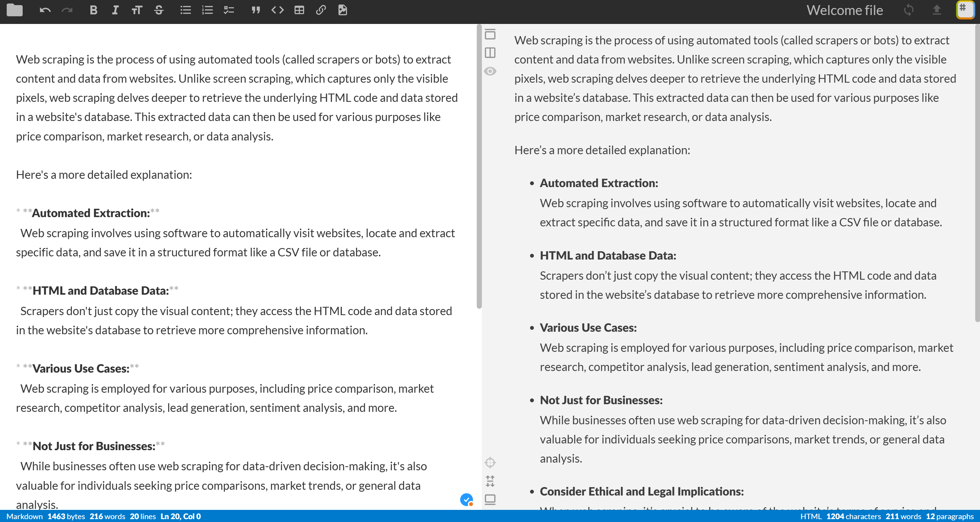Insert a blockquote from toolbar
Viewport: 980px width, 522px height.
[256, 10]
